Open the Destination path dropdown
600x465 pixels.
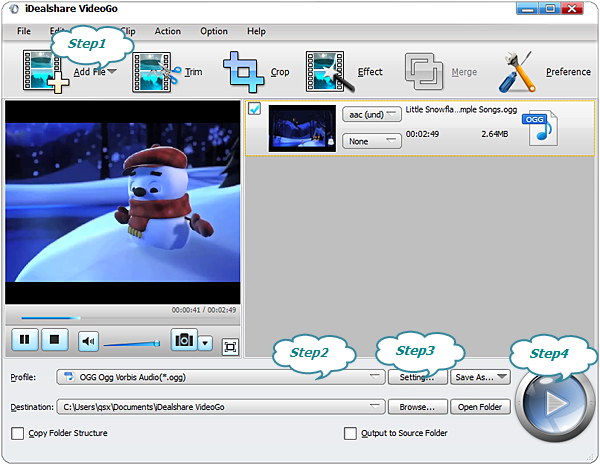[x=220, y=407]
